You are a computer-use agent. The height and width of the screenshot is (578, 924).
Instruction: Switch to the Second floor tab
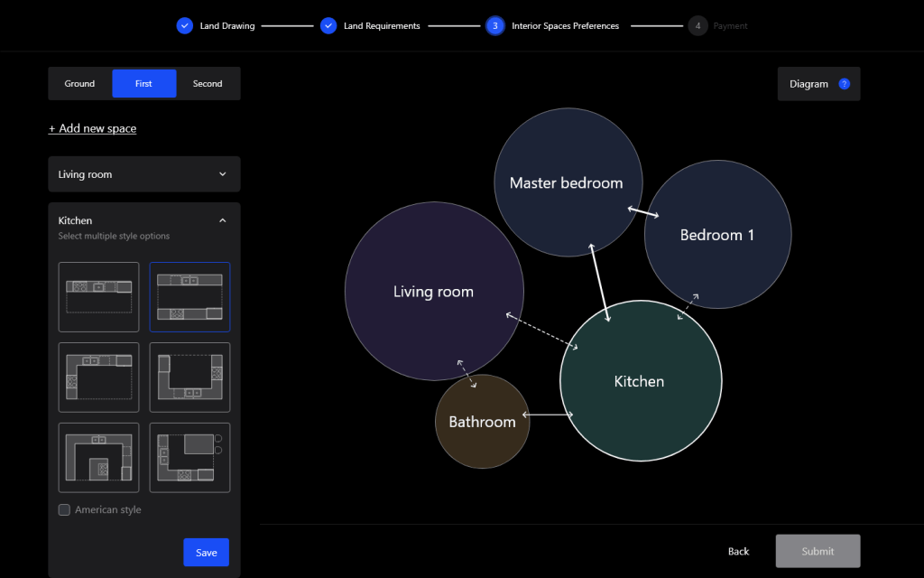(208, 84)
